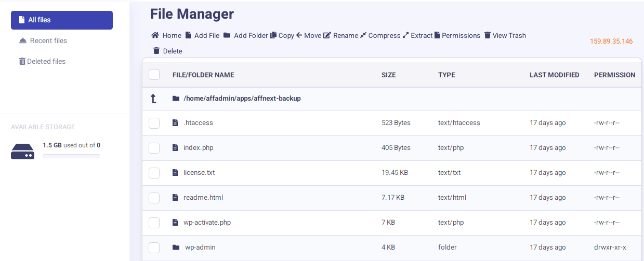Click the Home icon in toolbar
644x261 pixels.
[155, 36]
